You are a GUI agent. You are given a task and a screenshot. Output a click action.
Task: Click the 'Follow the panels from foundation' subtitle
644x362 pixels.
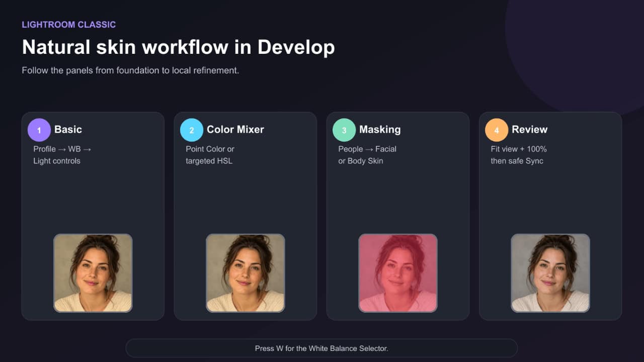(x=130, y=70)
